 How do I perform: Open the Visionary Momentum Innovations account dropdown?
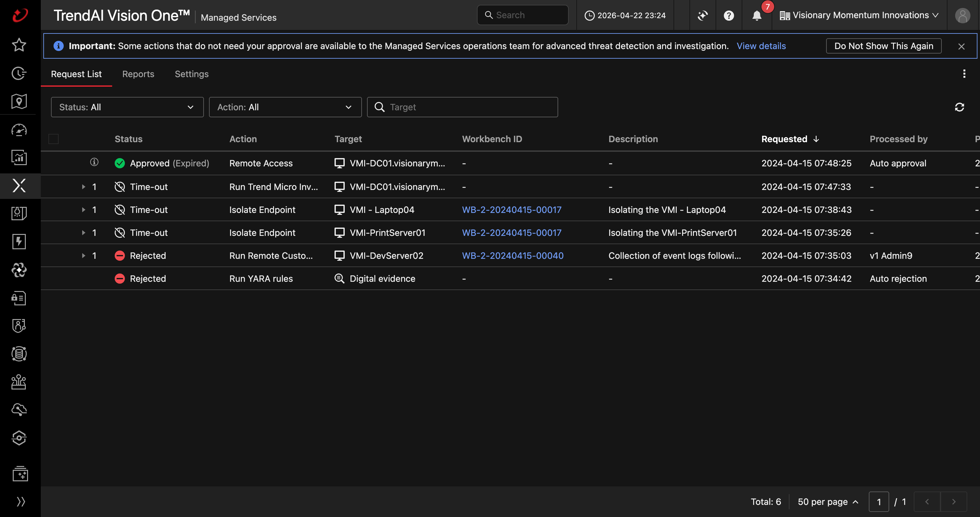click(859, 15)
